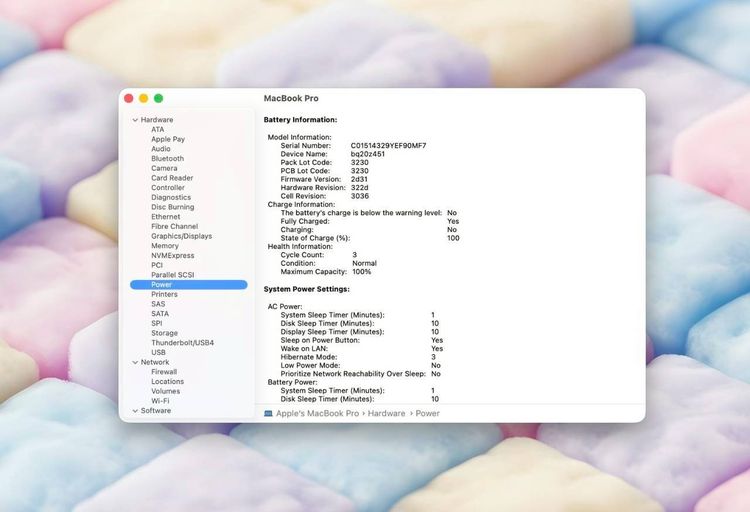Select Disc Burning in the sidebar
750x512 pixels.
[x=173, y=207]
